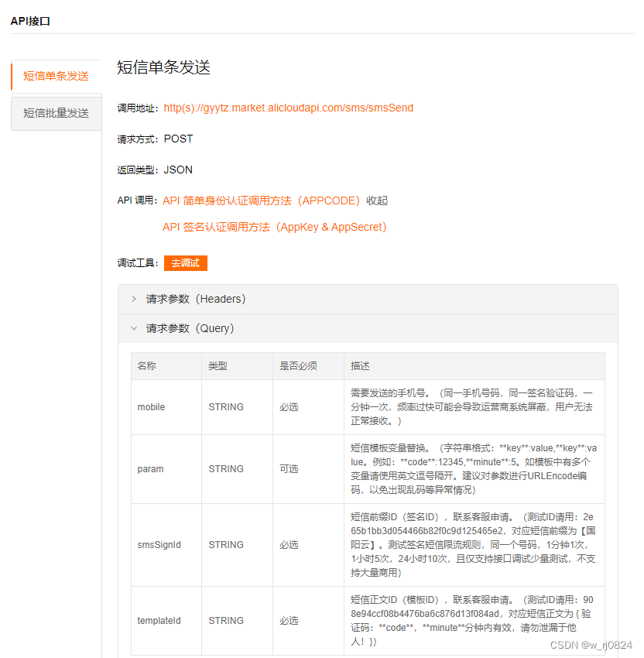
Task: Click STRING type in param row
Action: pos(226,469)
